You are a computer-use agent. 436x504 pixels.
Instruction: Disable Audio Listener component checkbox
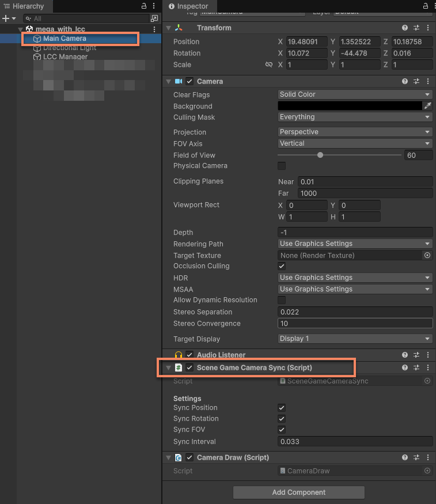[189, 355]
